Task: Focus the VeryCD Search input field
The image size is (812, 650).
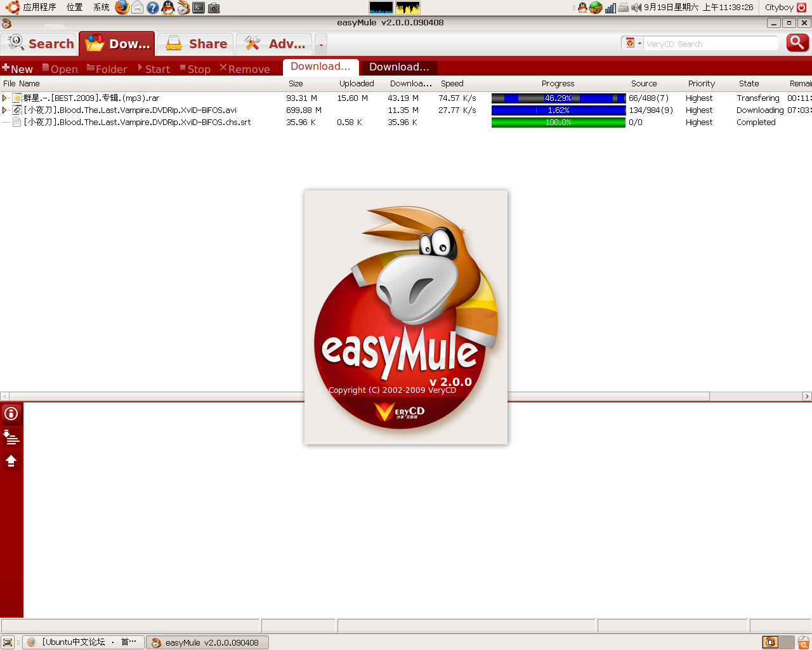Action: click(x=710, y=44)
